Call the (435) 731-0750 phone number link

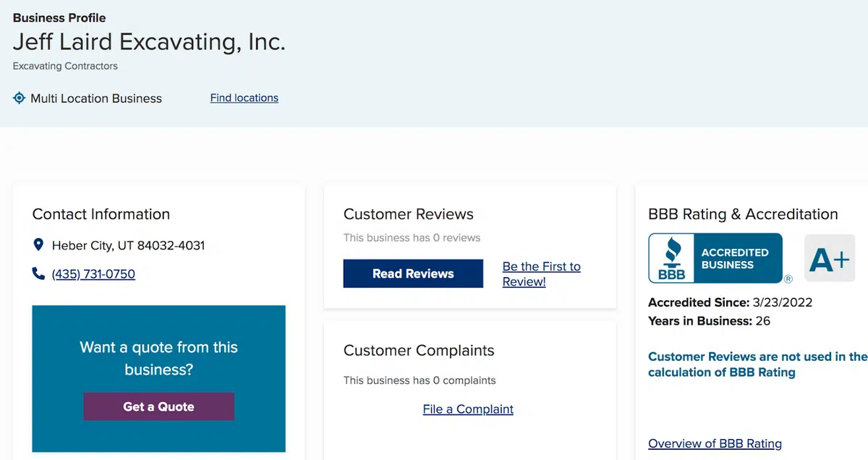coord(93,274)
